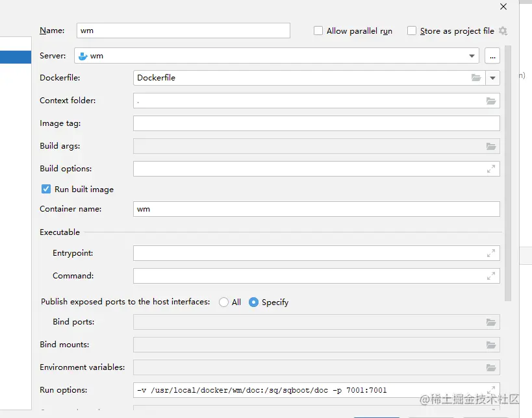Click into the Name field
532x418 pixels.
(x=183, y=31)
